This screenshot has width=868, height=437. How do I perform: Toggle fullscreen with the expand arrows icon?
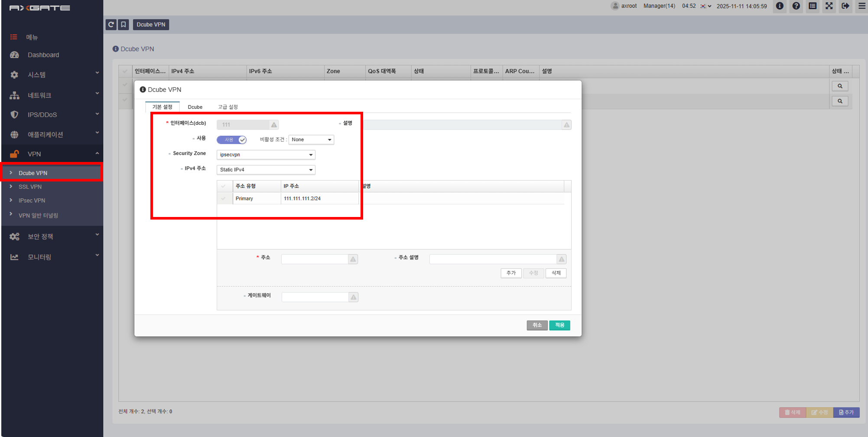829,6
